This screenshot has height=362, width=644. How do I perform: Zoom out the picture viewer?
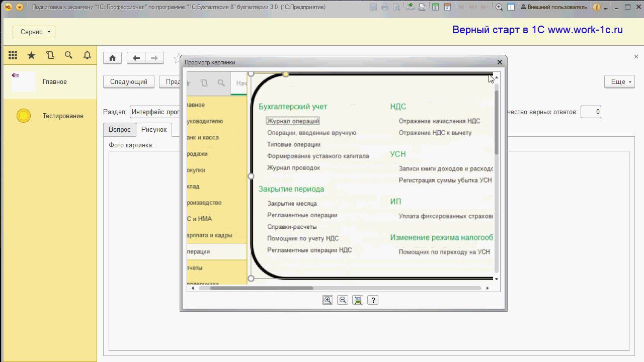343,300
